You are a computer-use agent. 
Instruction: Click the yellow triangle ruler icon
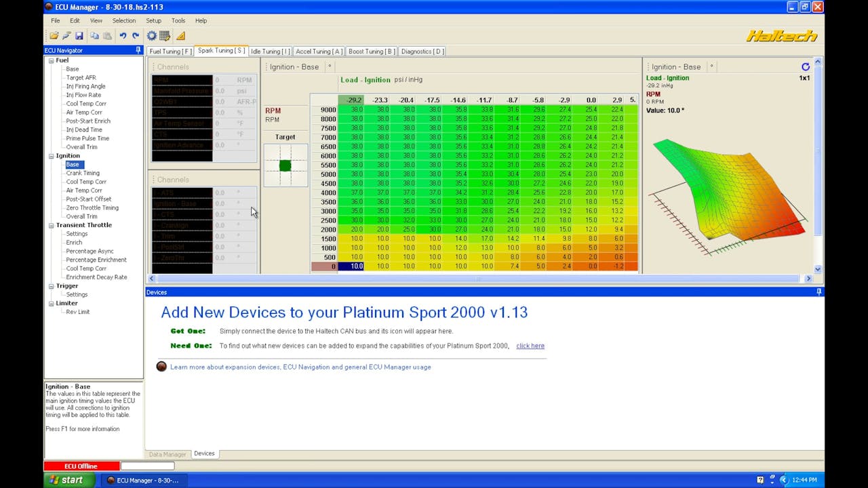[x=180, y=36]
